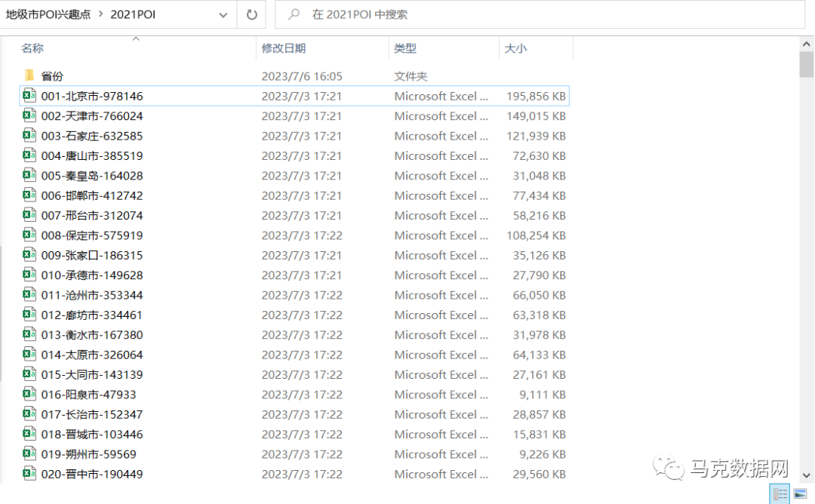
Task: Click Excel icon of 011-沧州市-353344
Action: (x=29, y=294)
